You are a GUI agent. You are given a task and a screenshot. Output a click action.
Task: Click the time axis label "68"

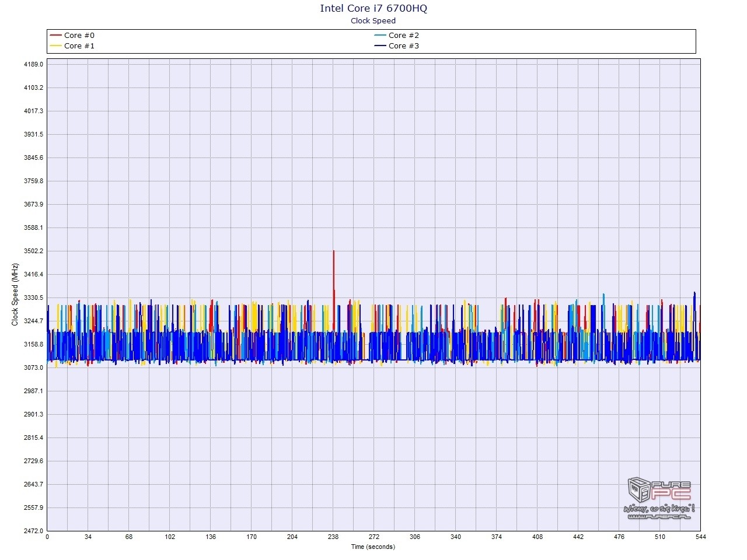pos(129,537)
